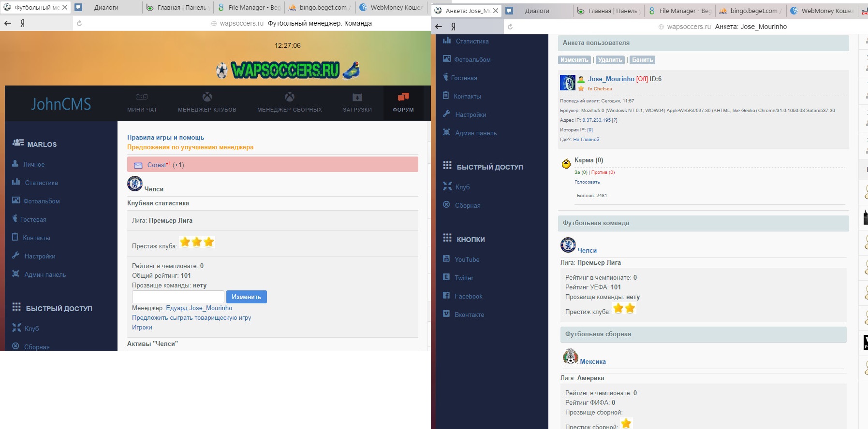Open Настройки wrench icon in the profile window sidebar
Viewport: 868px width, 429px height.
[447, 114]
